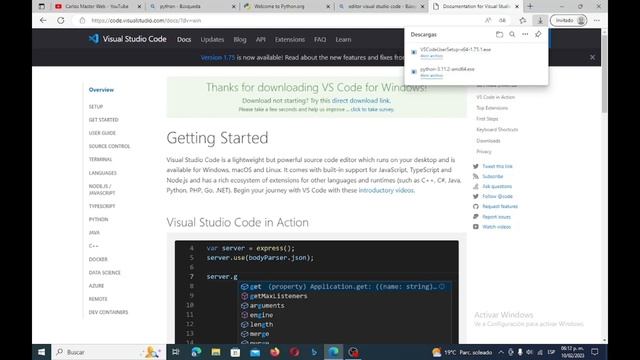Select Overview in docs sidebar

click(101, 90)
